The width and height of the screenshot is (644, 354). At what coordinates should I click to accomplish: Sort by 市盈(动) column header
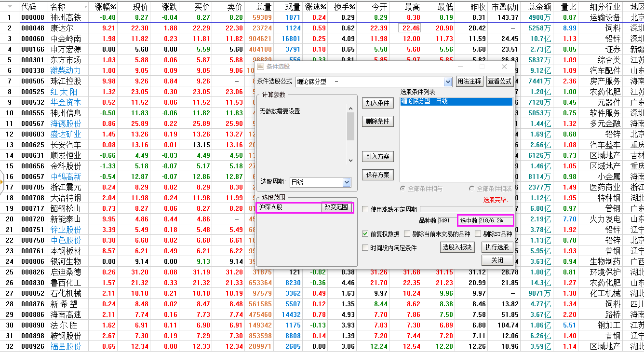[505, 7]
